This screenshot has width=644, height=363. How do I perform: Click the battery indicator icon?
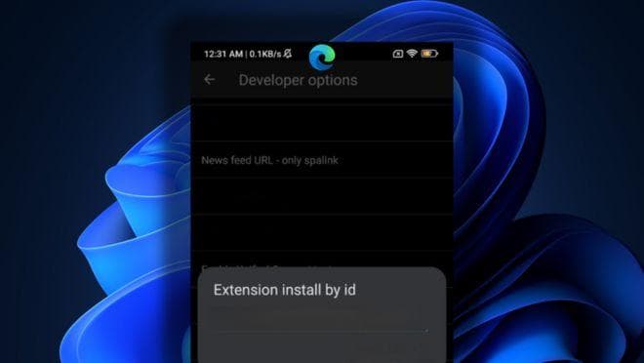(429, 54)
